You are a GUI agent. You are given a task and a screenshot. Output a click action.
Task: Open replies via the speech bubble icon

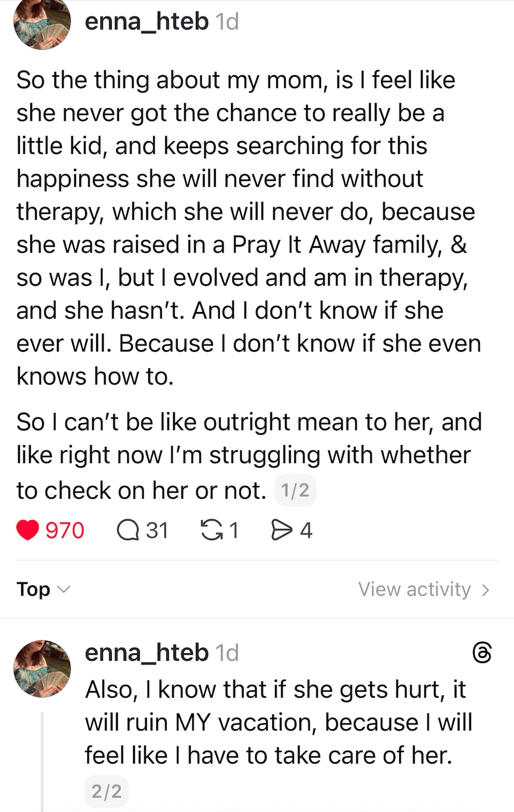(127, 530)
